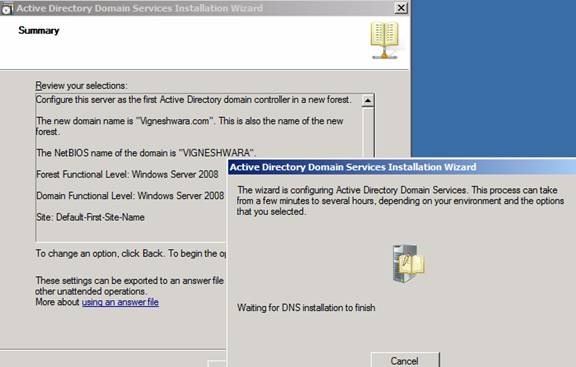Select the 'Vigneshwara.com' domain name line
This screenshot has height=367, width=576.
coord(190,126)
